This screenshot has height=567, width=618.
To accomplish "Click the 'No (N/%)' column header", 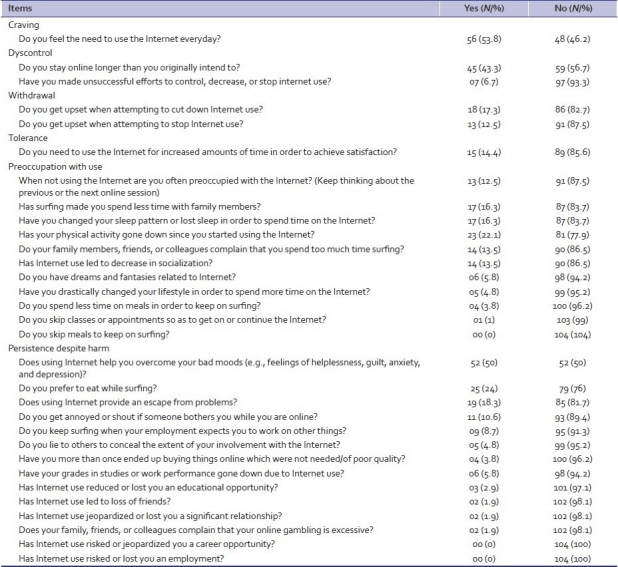I will (x=573, y=8).
